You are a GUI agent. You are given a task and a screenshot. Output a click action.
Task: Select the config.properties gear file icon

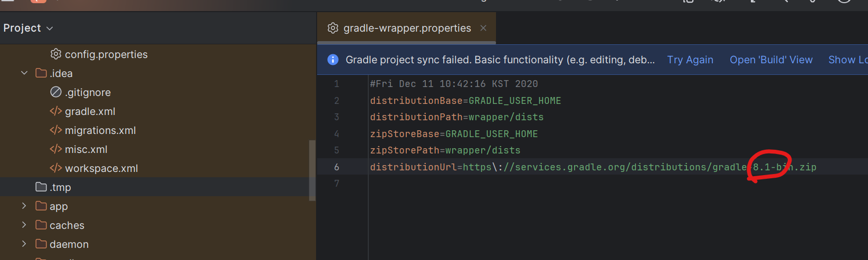tap(56, 54)
